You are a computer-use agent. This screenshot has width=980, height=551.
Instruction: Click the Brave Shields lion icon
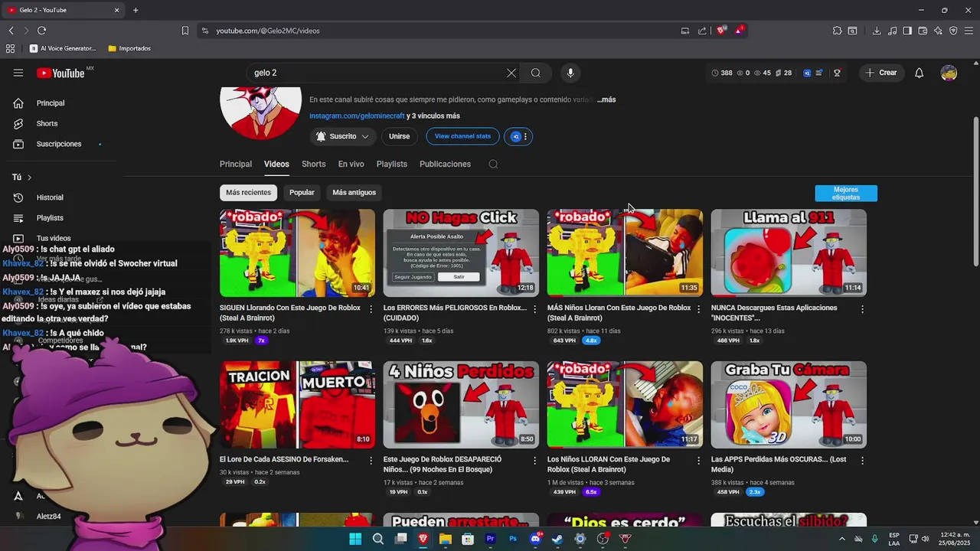tap(721, 31)
